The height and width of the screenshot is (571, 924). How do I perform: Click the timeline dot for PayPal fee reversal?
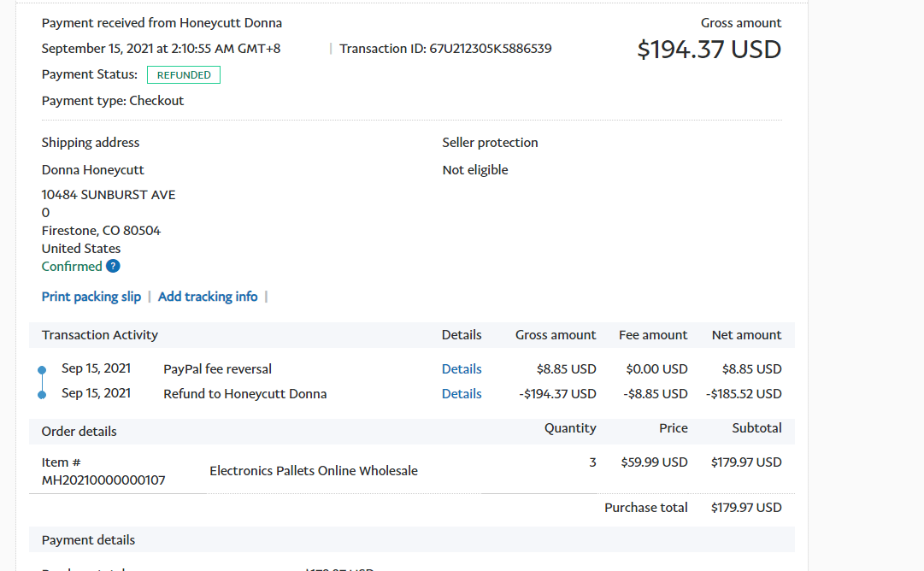[42, 370]
